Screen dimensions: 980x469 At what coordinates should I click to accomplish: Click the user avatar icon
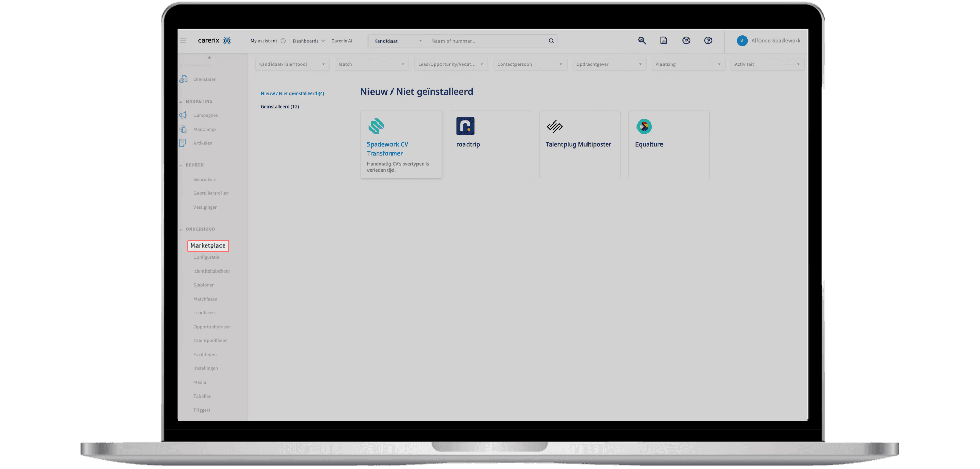point(742,41)
